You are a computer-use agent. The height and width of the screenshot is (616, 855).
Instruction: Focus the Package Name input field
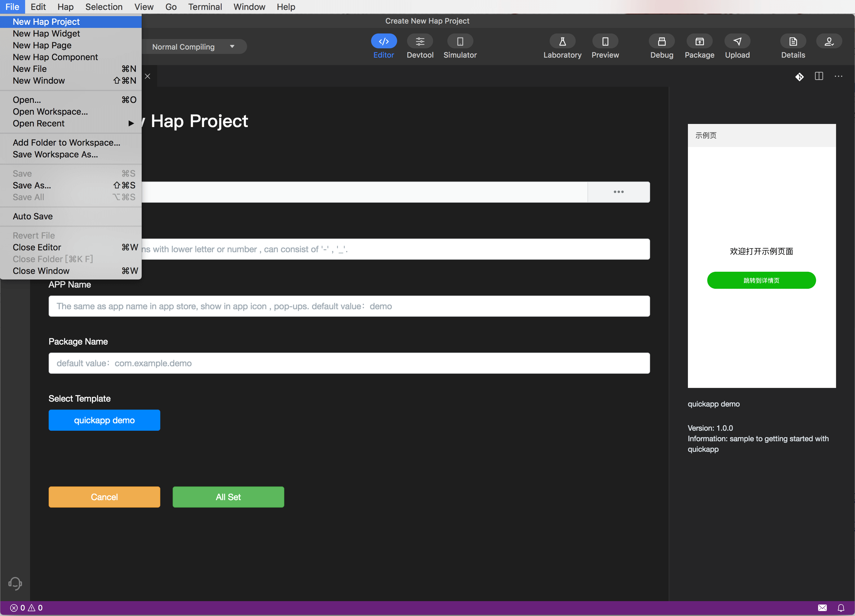(349, 363)
